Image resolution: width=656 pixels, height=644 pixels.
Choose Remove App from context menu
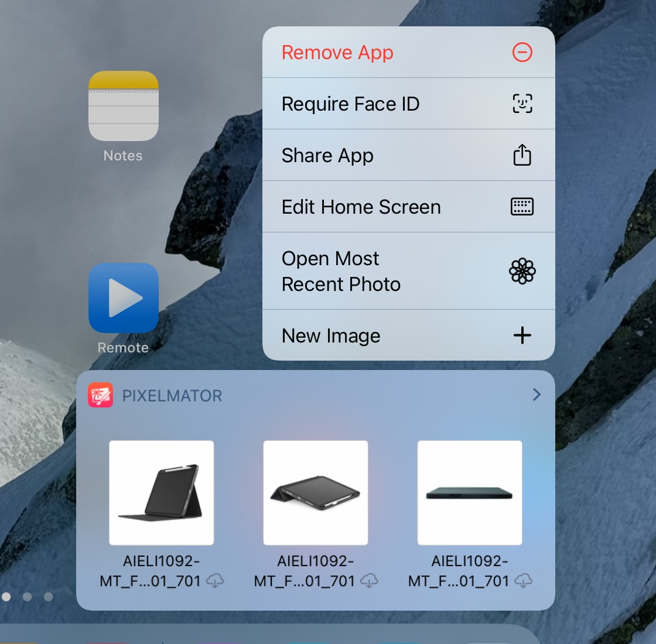[x=409, y=52]
